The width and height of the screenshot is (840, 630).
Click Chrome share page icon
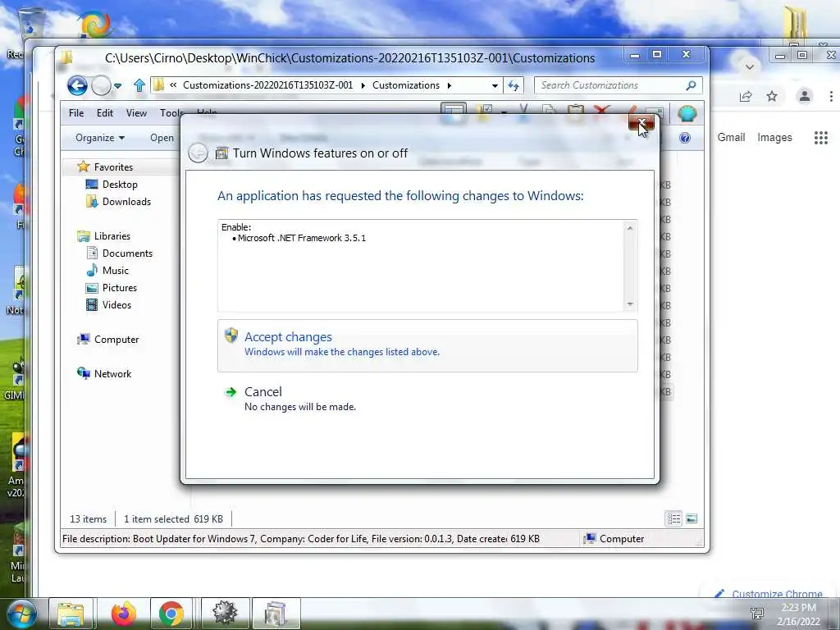click(745, 97)
